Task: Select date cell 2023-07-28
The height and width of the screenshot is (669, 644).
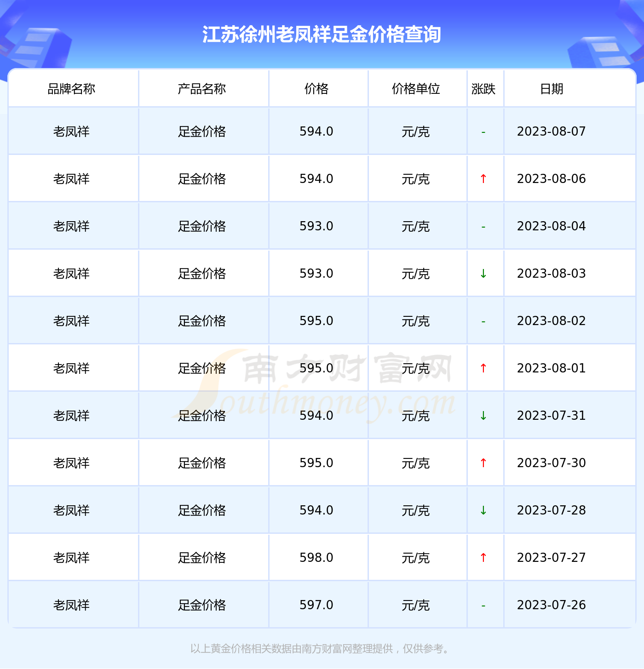Action: pyautogui.click(x=552, y=510)
